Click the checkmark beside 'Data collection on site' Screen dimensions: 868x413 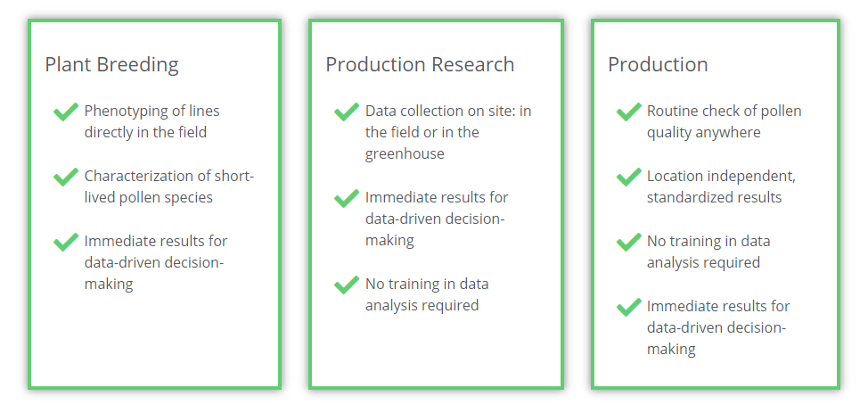click(346, 112)
